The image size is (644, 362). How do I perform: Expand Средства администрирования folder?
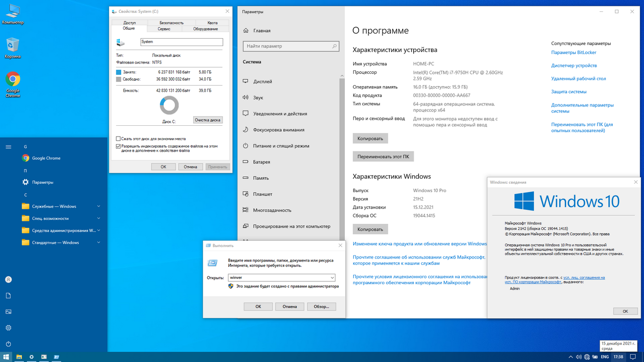coord(60,231)
